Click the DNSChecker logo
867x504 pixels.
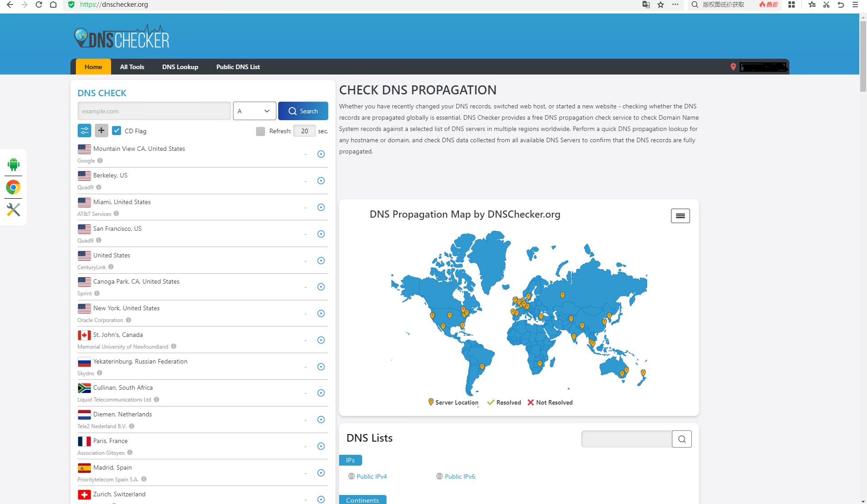tap(121, 37)
